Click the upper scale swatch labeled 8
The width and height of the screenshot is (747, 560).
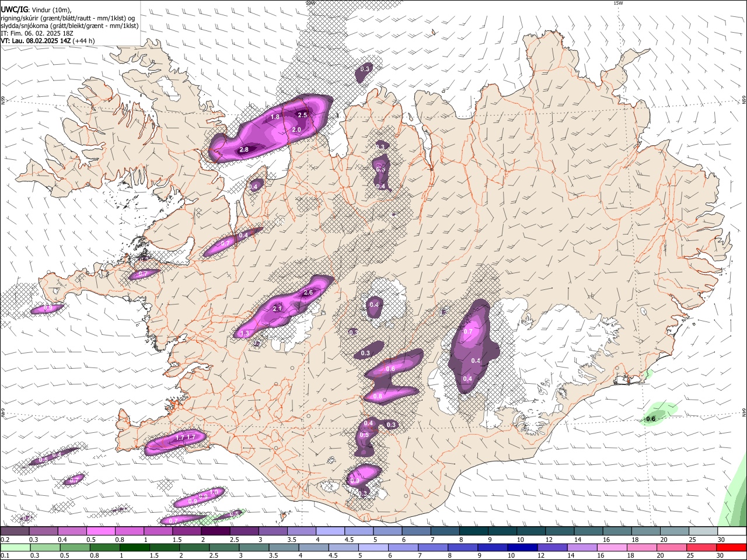pos(474,531)
